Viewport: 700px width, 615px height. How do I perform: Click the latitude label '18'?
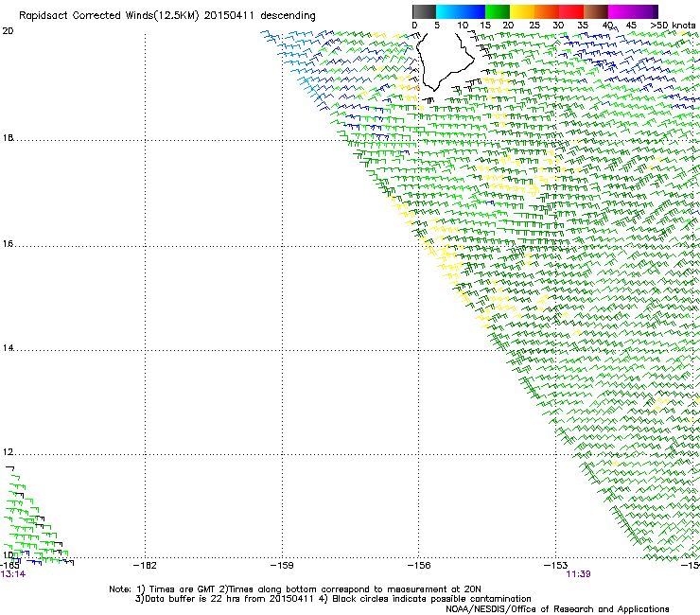pos(8,138)
